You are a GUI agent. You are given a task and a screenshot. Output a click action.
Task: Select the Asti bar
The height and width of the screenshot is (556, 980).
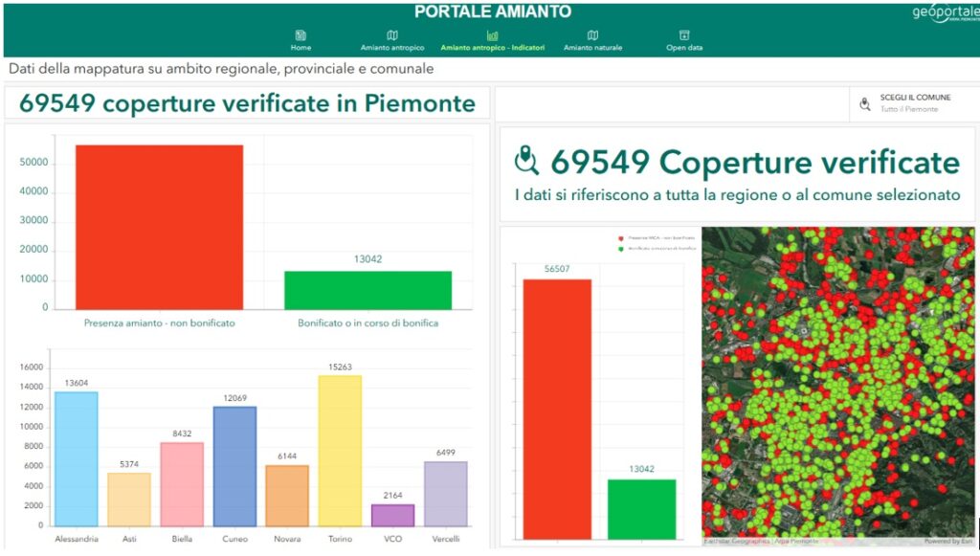[129, 500]
